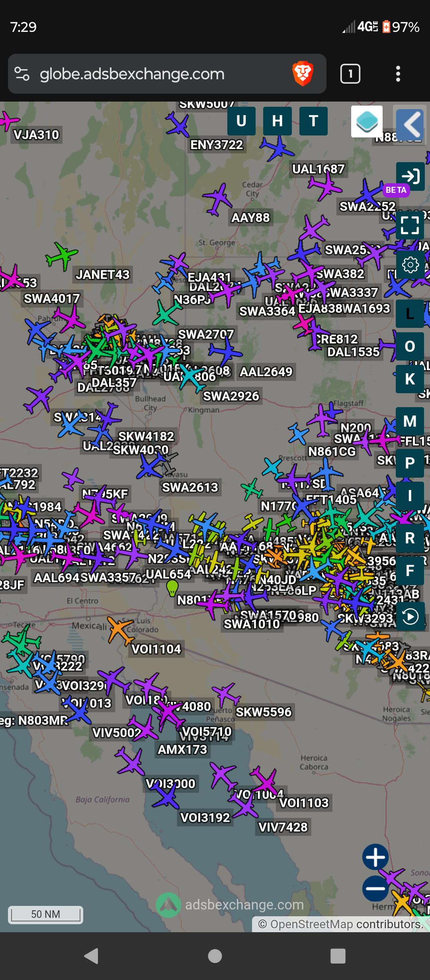Toggle the O button
This screenshot has height=980, width=430.
(410, 347)
